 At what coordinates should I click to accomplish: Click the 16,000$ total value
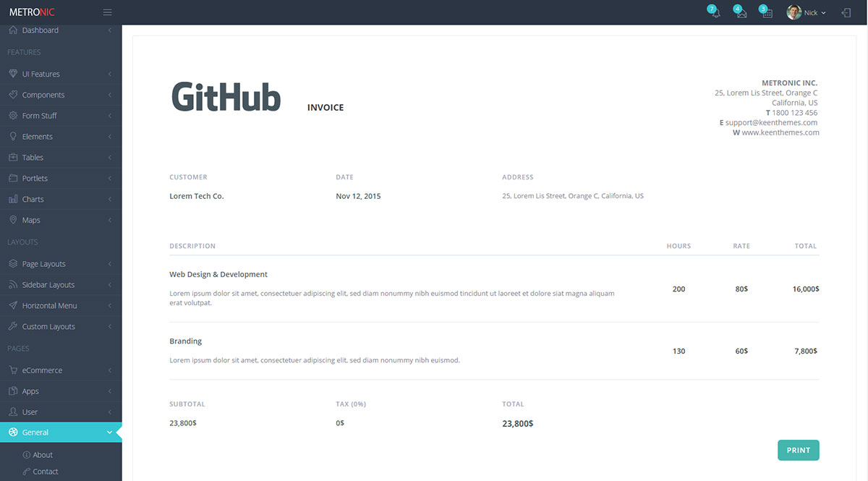pyautogui.click(x=806, y=289)
